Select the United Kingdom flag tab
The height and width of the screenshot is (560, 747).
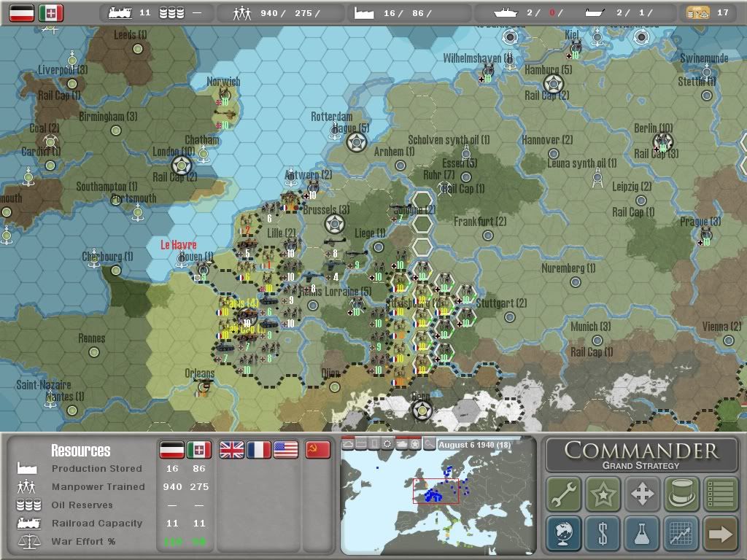pos(231,449)
